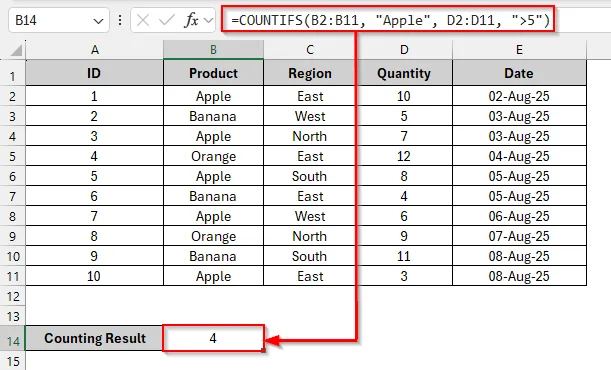Click the Date header cell
This screenshot has width=611, height=370.
click(x=519, y=73)
